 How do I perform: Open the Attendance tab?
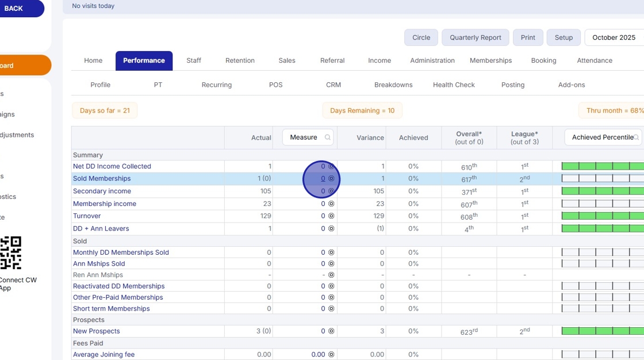point(595,60)
